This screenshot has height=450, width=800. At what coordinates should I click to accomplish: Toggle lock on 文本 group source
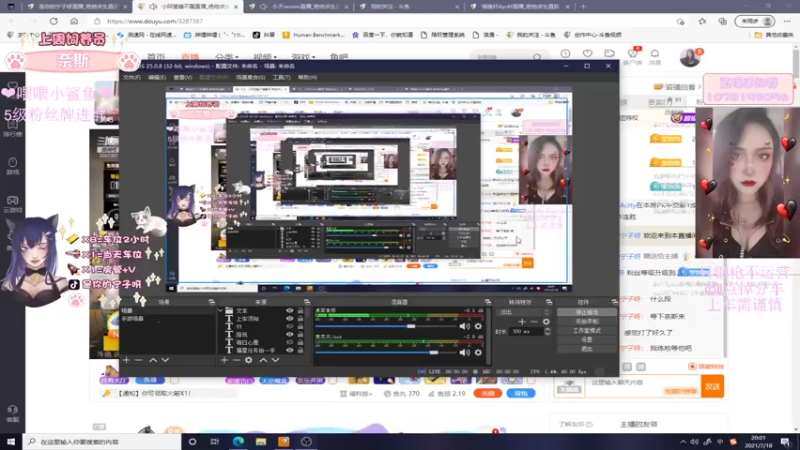(301, 311)
